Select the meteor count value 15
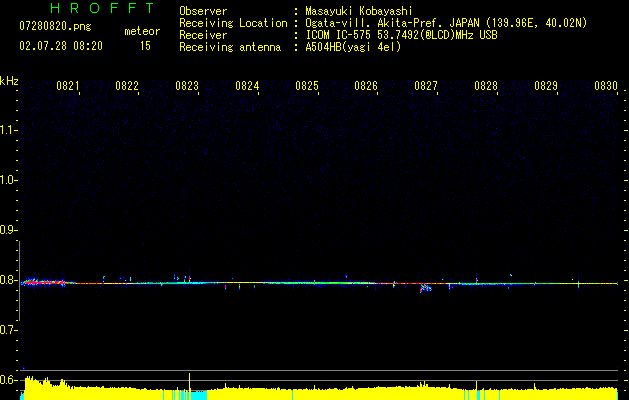629x400 pixels. tap(145, 46)
